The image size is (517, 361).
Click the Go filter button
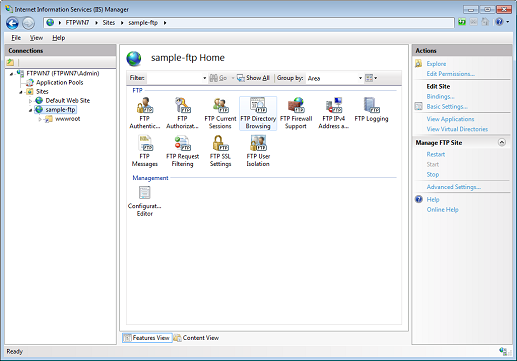(218, 78)
